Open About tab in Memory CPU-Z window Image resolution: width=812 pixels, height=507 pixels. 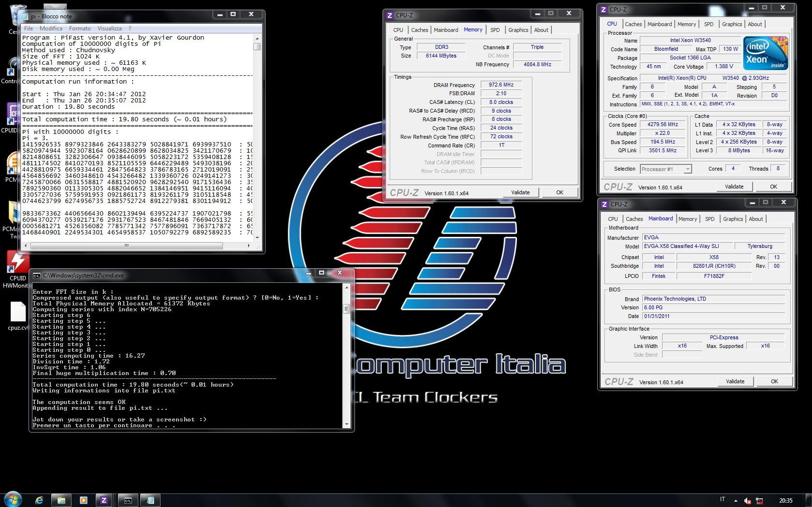pos(541,30)
